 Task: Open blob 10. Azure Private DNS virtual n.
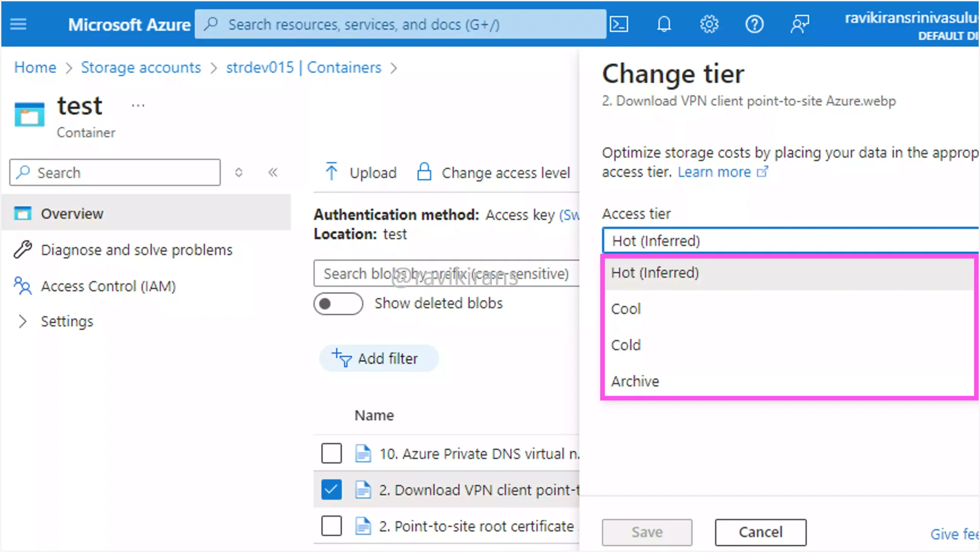coord(479,454)
